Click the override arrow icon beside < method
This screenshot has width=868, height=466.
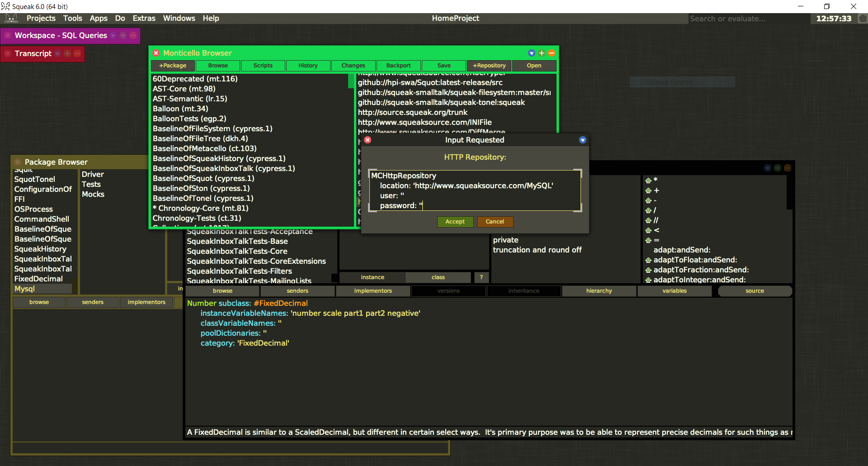click(648, 230)
